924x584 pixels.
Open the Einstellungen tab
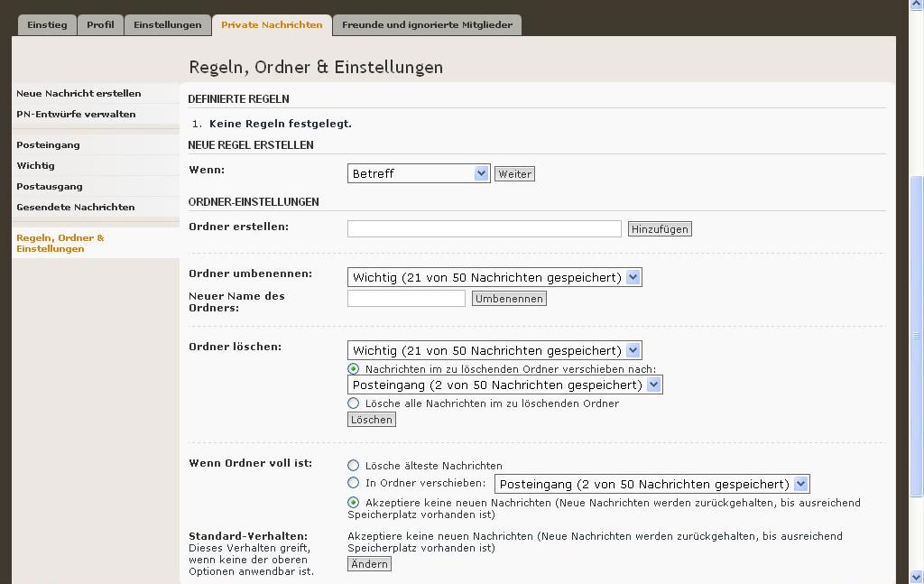click(168, 25)
